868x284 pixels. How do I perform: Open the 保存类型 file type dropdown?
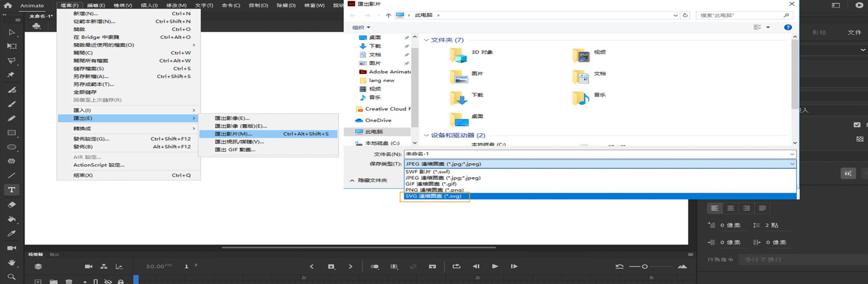click(x=600, y=164)
